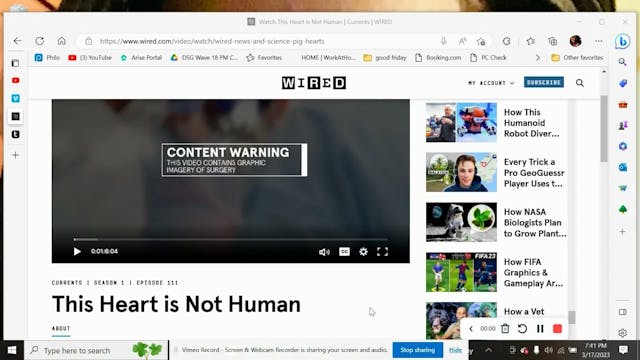Restart the recording with the circular arrow icon
The image size is (640, 360).
[x=522, y=329]
